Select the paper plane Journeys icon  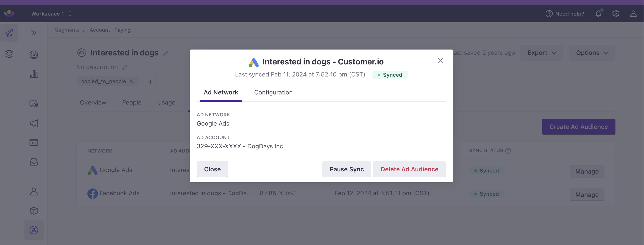(9, 33)
